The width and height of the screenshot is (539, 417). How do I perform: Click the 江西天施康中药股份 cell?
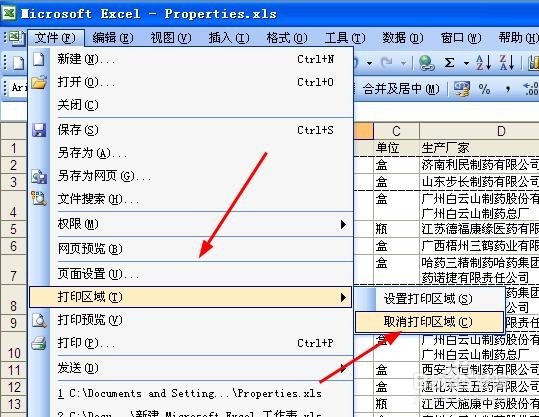pos(479,404)
